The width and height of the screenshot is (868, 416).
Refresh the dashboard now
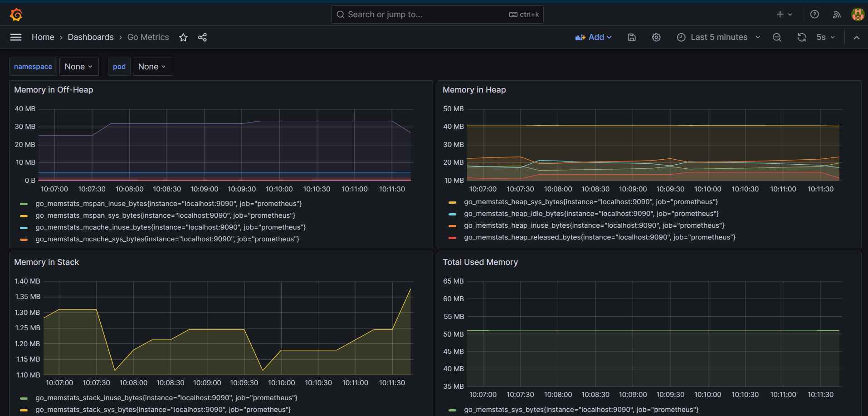click(802, 37)
